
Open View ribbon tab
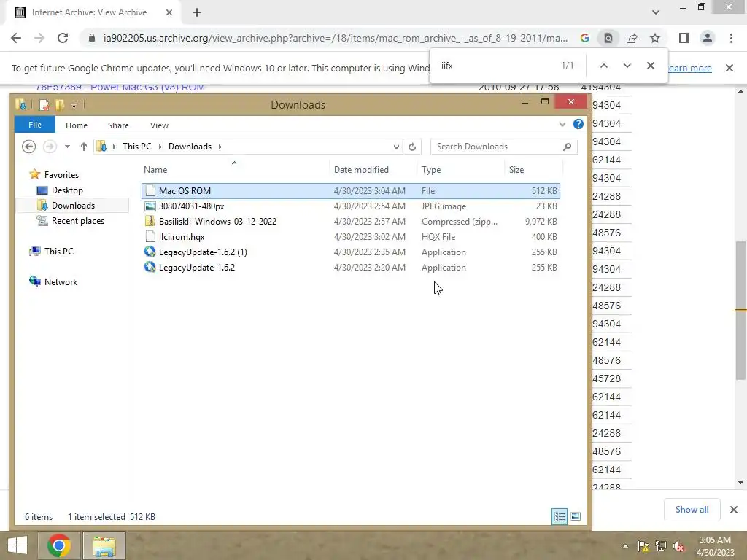point(159,125)
